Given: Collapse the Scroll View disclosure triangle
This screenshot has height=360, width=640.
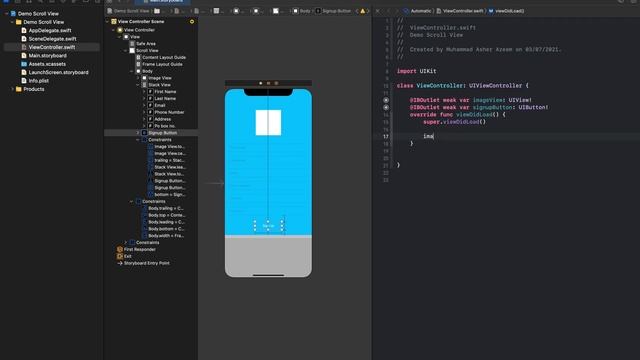Looking at the screenshot, I should 126,50.
